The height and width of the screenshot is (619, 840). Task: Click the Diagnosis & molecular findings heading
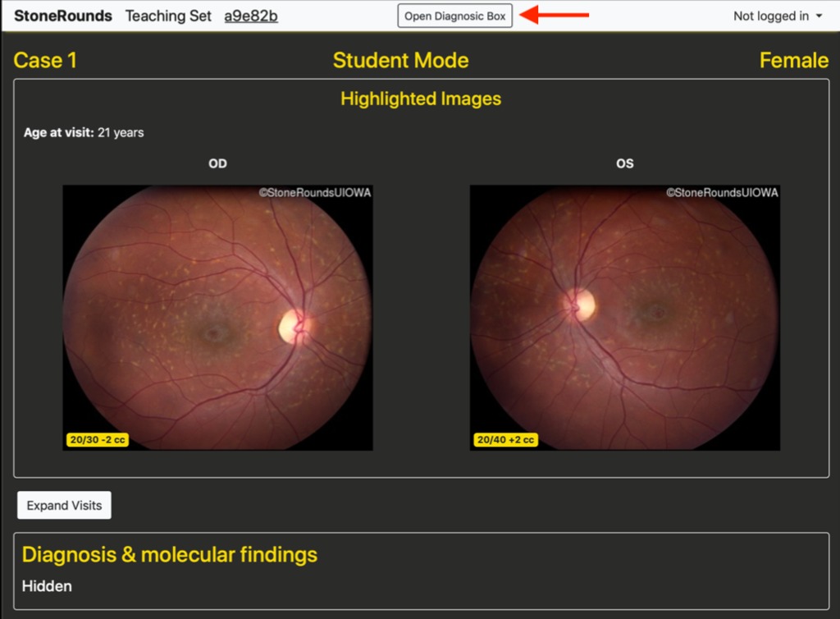click(x=169, y=555)
